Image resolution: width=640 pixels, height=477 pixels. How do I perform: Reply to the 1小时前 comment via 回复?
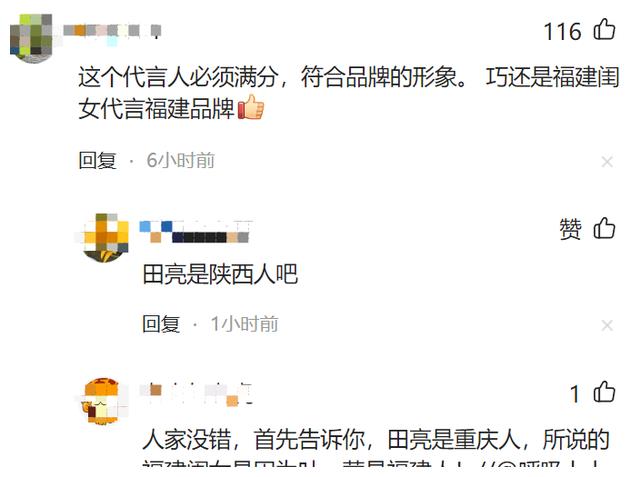(161, 324)
